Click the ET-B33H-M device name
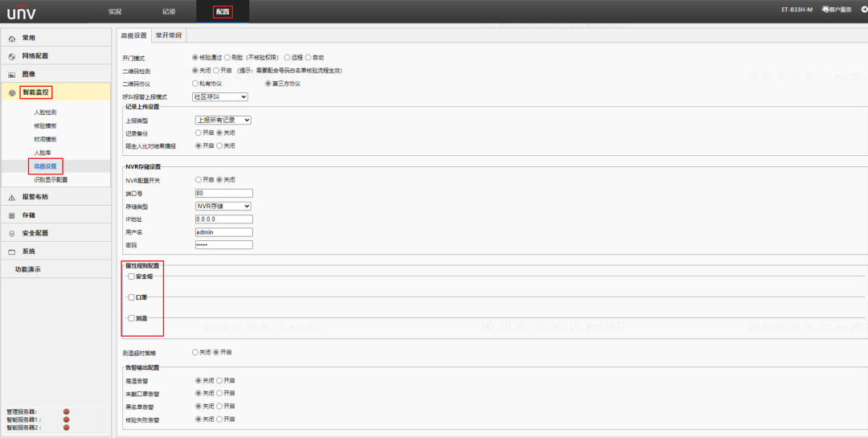This screenshot has height=438, width=868. coord(796,10)
